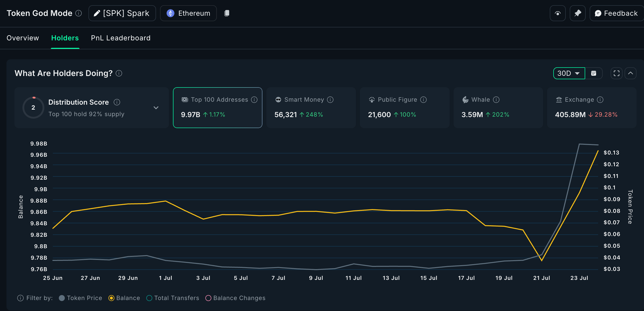Open the 30D timeframe dropdown

pyautogui.click(x=569, y=73)
